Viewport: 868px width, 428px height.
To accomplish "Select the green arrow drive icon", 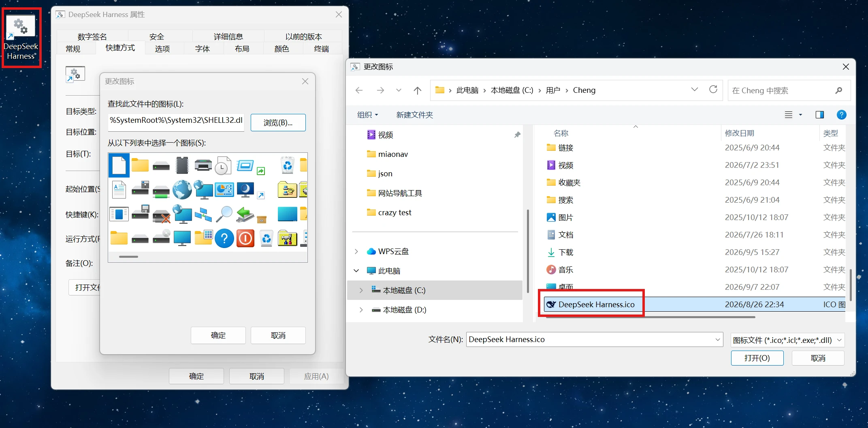I will [245, 214].
